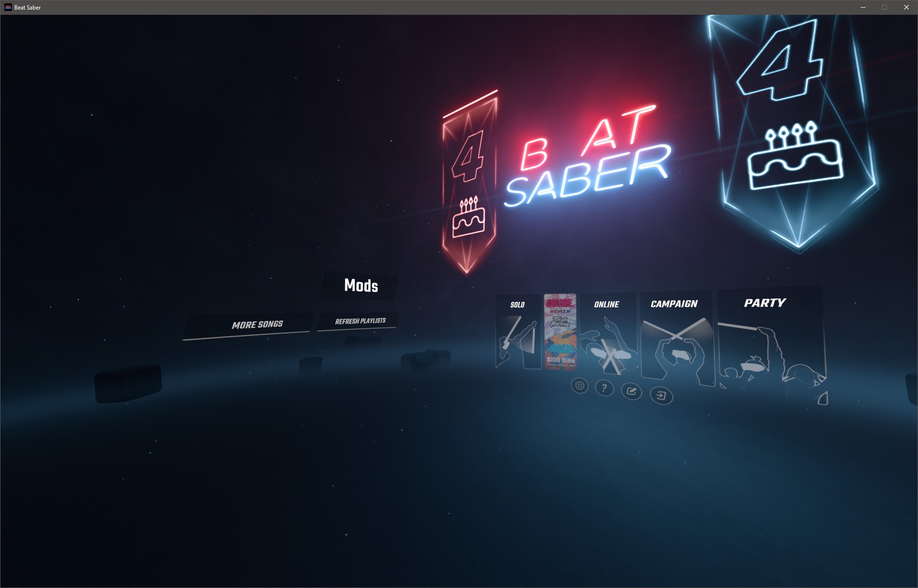Open the settings gear icon
This screenshot has height=588, width=918.
(x=579, y=386)
